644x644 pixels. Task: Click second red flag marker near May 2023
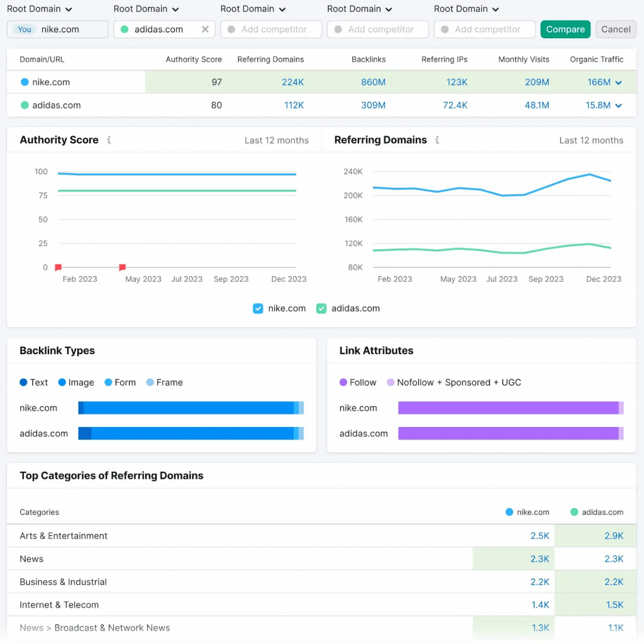click(122, 267)
